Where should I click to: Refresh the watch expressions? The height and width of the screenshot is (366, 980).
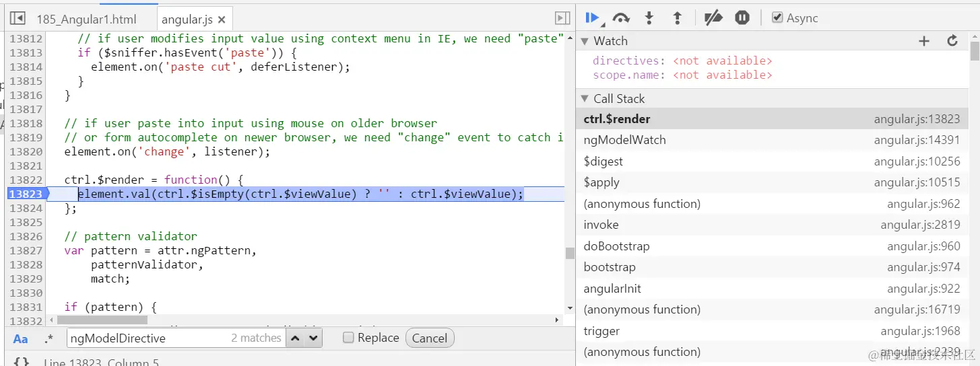952,41
